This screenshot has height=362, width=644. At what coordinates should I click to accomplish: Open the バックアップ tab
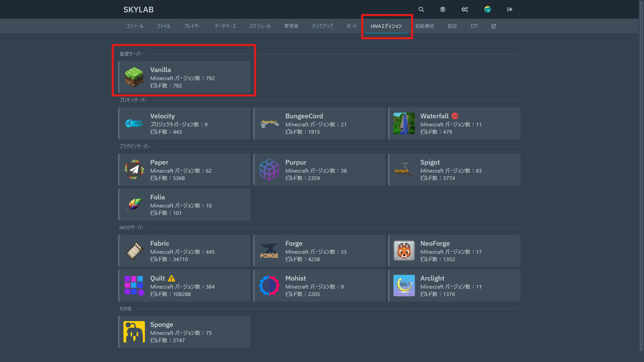coord(322,26)
